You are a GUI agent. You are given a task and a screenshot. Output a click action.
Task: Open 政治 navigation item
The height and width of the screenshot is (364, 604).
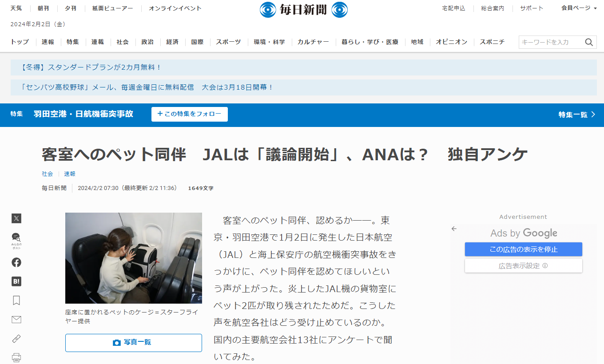pos(147,42)
